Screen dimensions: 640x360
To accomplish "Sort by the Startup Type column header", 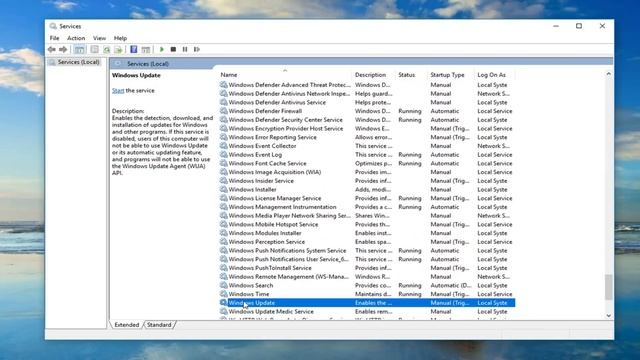I will click(x=451, y=75).
